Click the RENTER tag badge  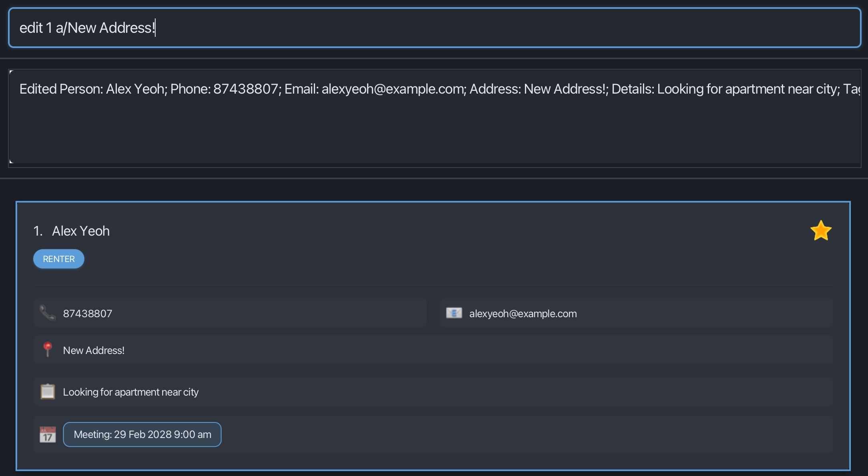pos(59,259)
